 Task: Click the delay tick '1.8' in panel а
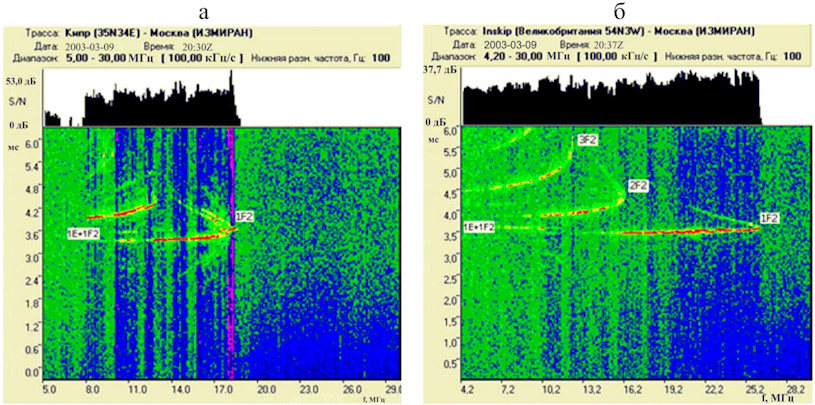click(x=30, y=303)
